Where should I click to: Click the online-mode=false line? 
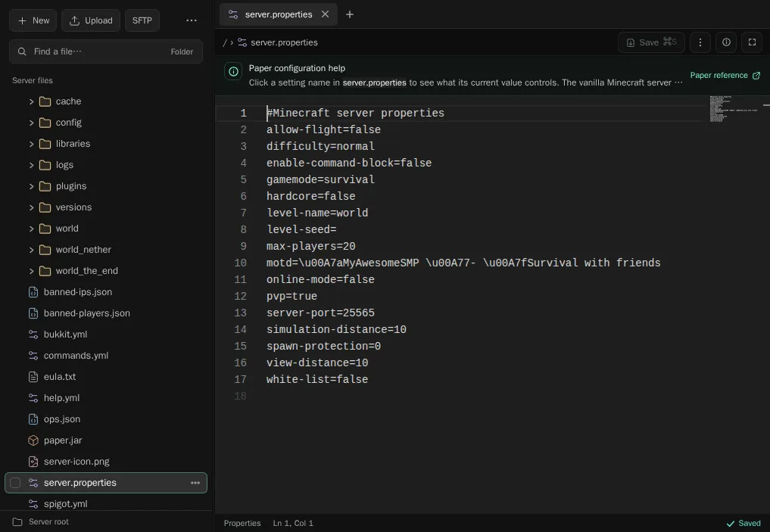[320, 280]
